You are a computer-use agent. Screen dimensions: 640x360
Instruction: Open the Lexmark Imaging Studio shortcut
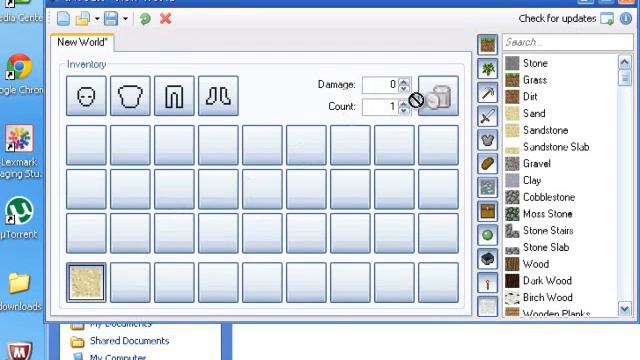(20, 151)
